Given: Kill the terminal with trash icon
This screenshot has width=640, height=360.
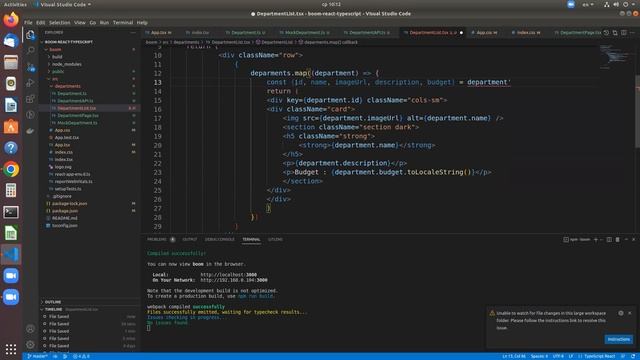Looking at the screenshot, I should 618,240.
